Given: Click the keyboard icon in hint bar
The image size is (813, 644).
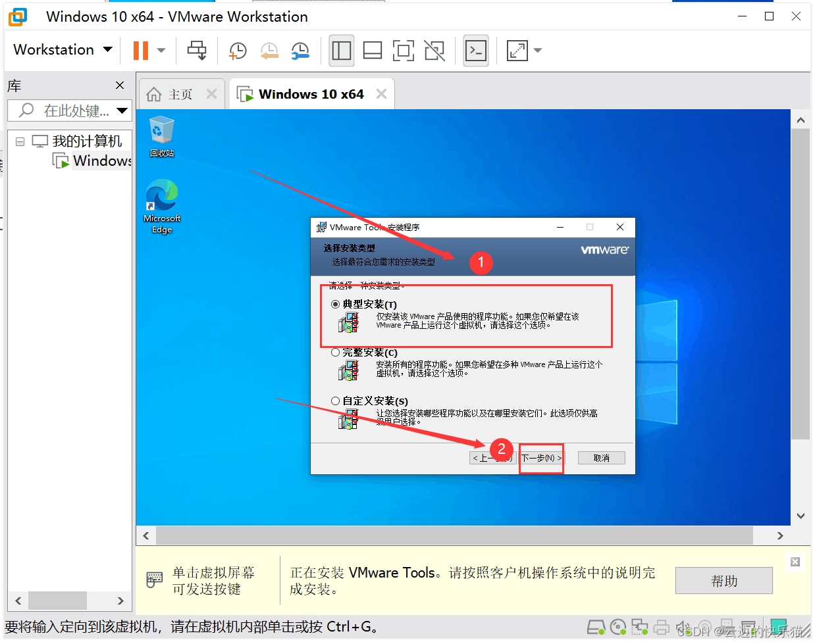Looking at the screenshot, I should (x=154, y=580).
